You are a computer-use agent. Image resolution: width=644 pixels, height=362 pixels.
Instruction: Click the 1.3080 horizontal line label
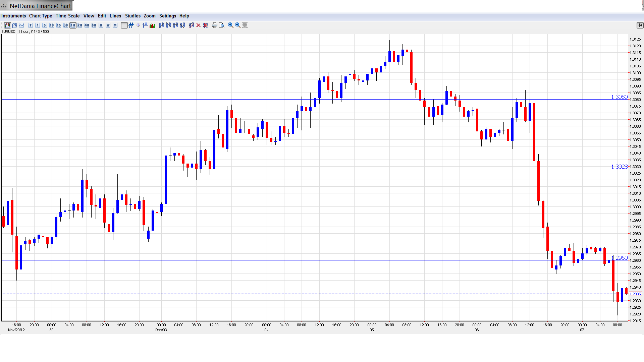coord(619,97)
